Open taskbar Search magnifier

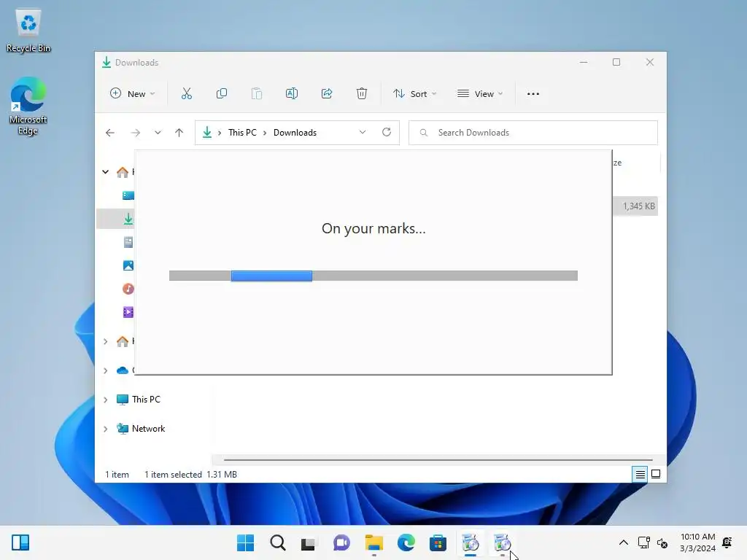[278, 542]
